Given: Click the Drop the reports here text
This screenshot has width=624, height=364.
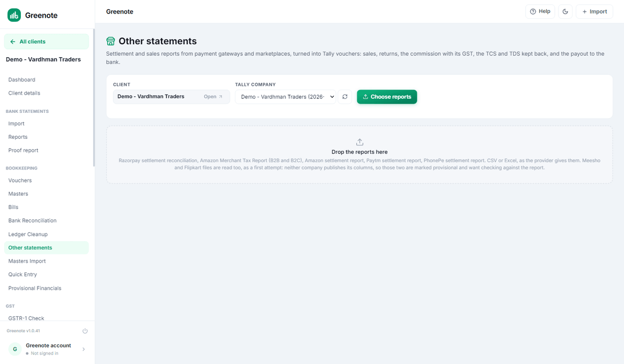Looking at the screenshot, I should [359, 152].
